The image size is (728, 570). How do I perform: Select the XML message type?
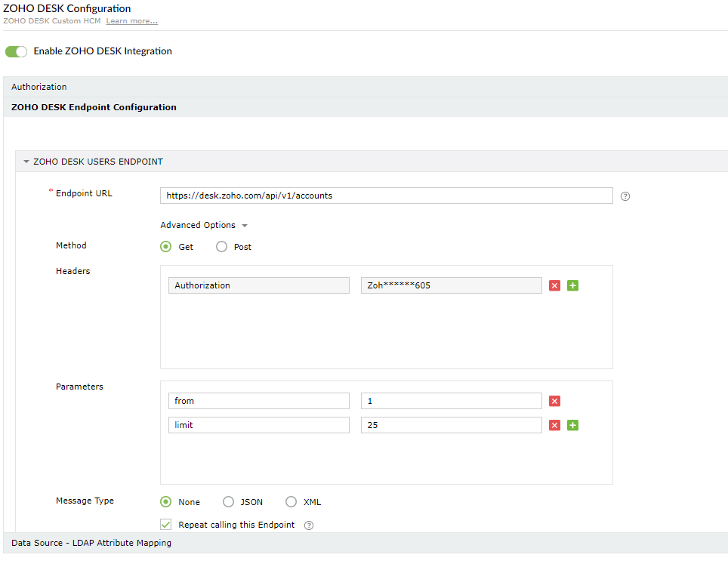point(291,502)
